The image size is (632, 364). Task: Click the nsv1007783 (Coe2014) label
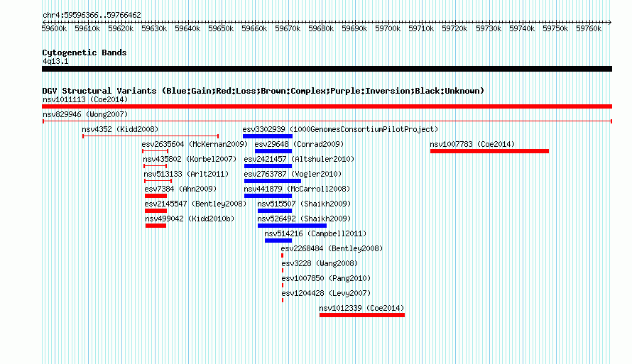click(x=472, y=144)
